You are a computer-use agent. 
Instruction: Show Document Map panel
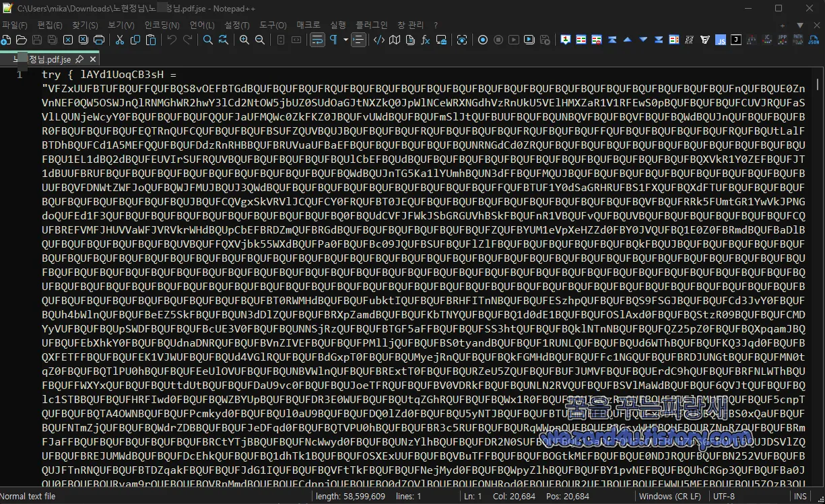coord(395,40)
